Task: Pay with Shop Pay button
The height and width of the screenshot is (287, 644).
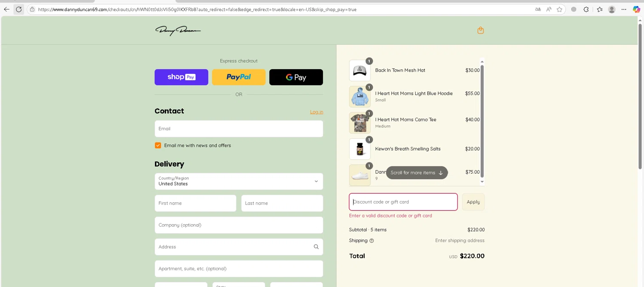Action: click(x=181, y=77)
